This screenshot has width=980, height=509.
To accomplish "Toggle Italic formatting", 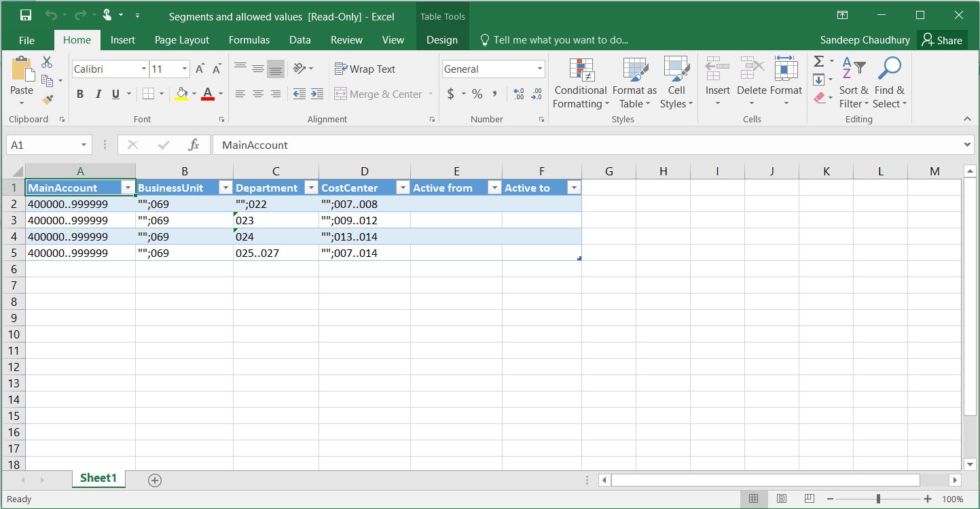I will pos(98,94).
